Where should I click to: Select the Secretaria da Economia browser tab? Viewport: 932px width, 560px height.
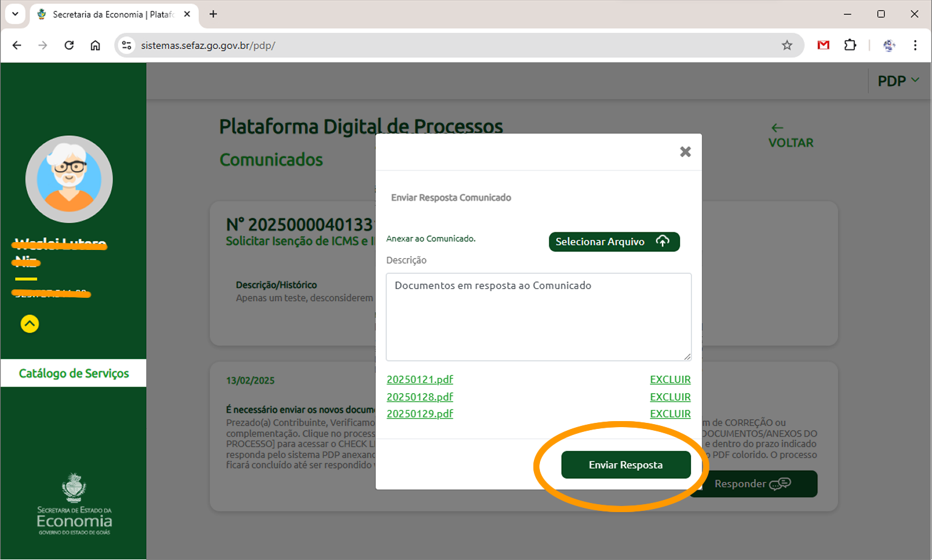click(x=109, y=14)
